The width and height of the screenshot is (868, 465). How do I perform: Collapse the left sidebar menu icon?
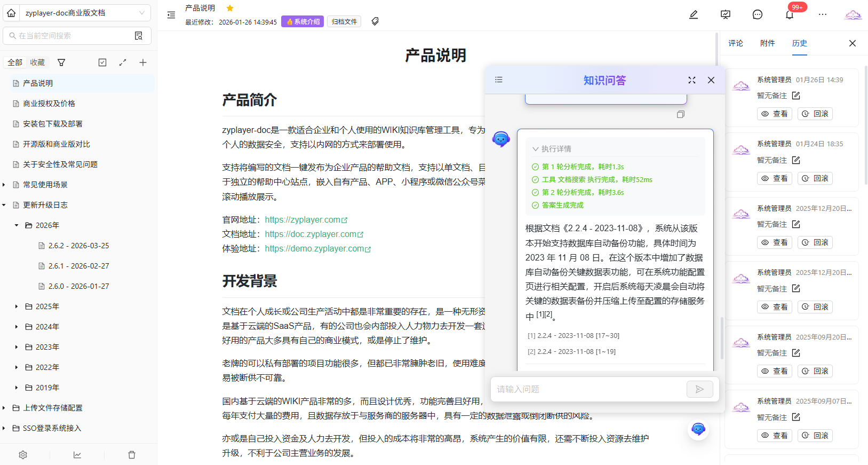(x=171, y=15)
